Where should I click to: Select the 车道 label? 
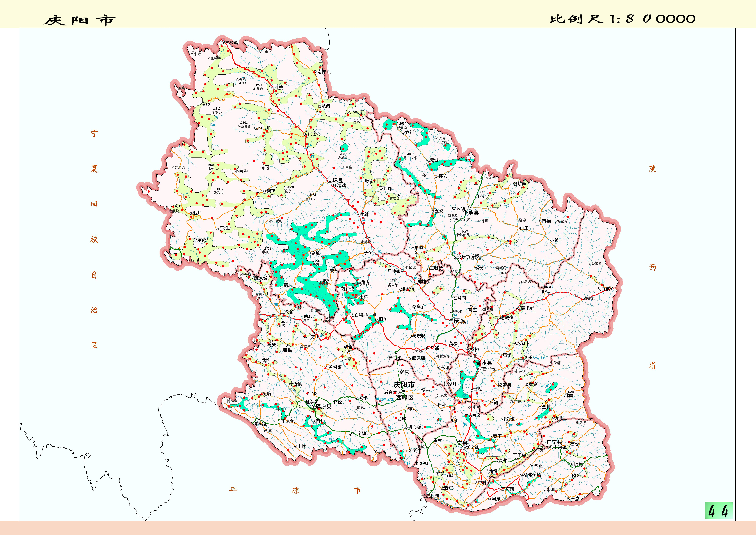tap(224, 228)
